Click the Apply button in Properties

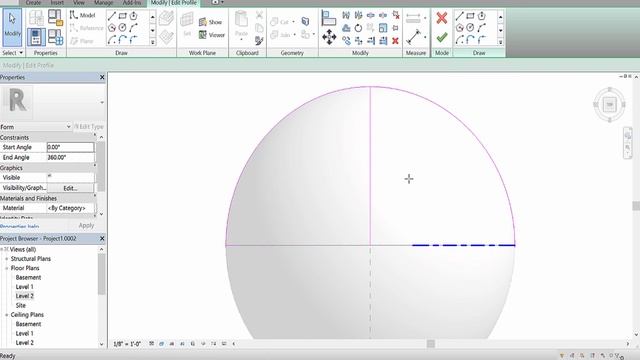[86, 225]
